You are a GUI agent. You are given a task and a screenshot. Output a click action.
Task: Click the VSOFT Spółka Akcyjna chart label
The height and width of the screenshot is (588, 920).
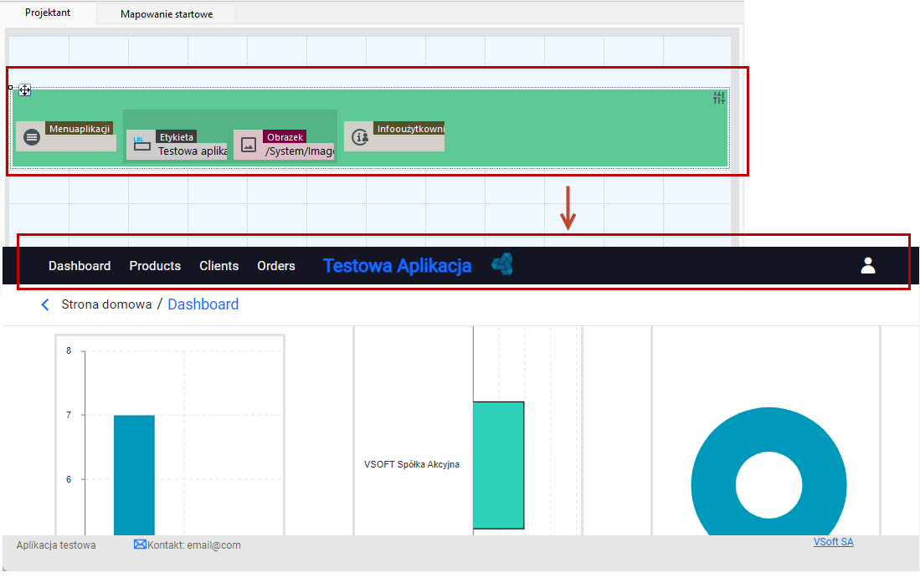tap(411, 464)
